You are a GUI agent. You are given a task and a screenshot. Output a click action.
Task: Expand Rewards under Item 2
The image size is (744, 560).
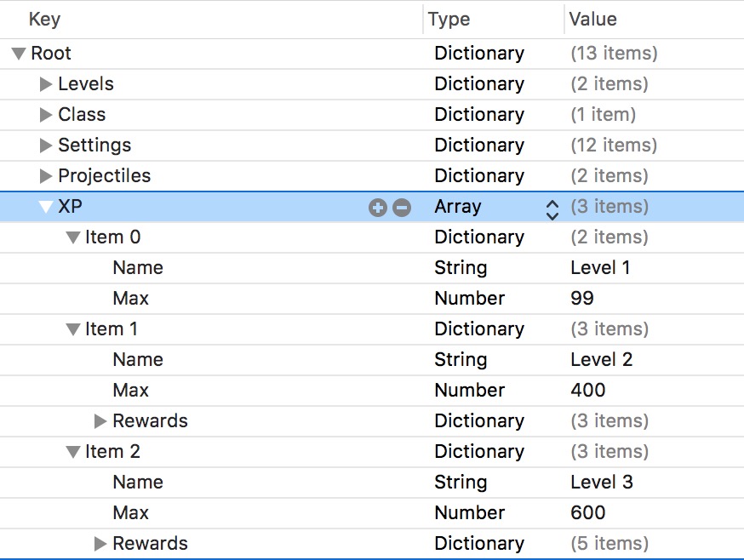100,544
